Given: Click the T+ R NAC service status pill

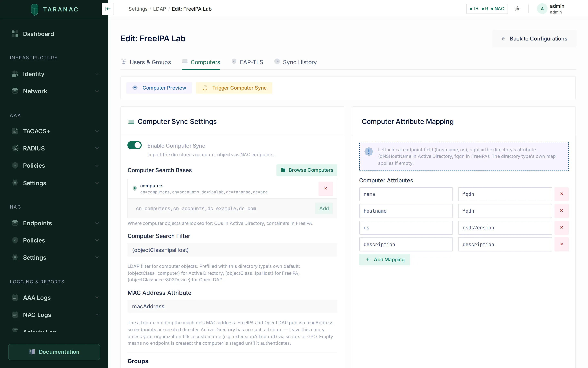Looking at the screenshot, I should point(487,9).
